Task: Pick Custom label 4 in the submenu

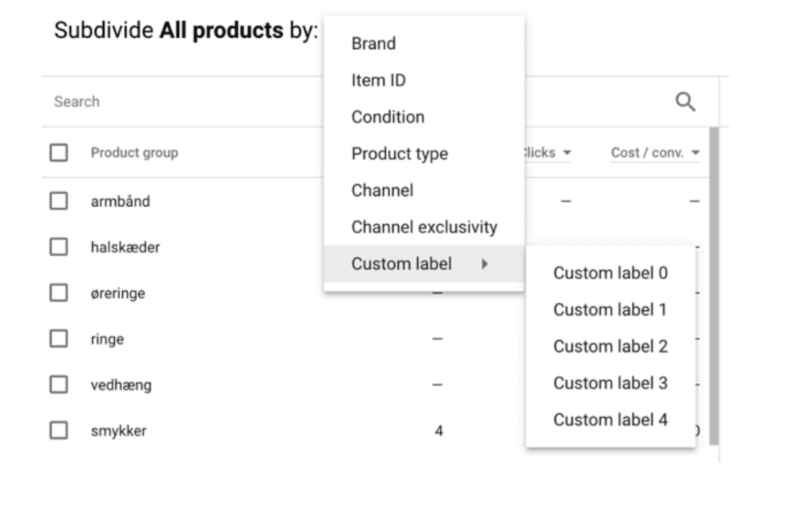Action: click(x=610, y=420)
